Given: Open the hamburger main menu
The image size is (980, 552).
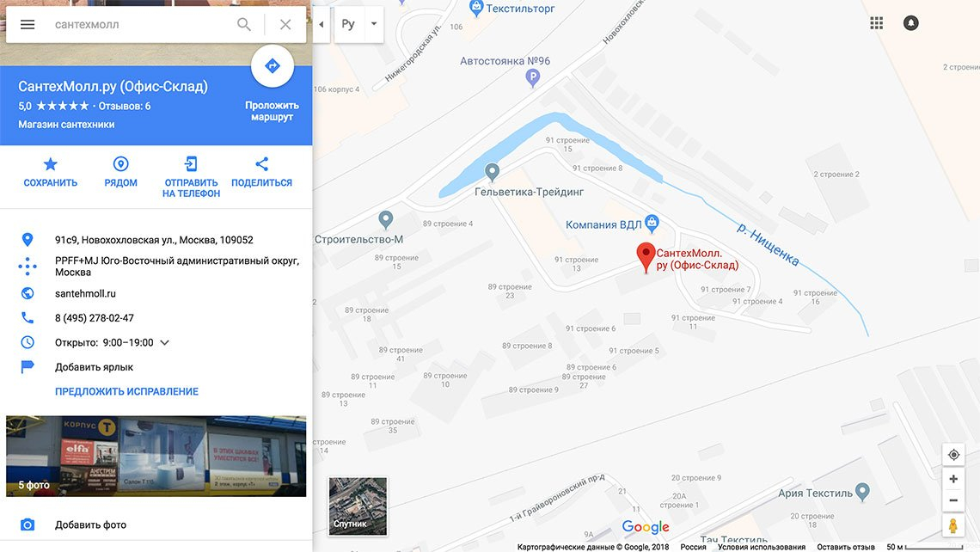Looking at the screenshot, I should (x=28, y=24).
